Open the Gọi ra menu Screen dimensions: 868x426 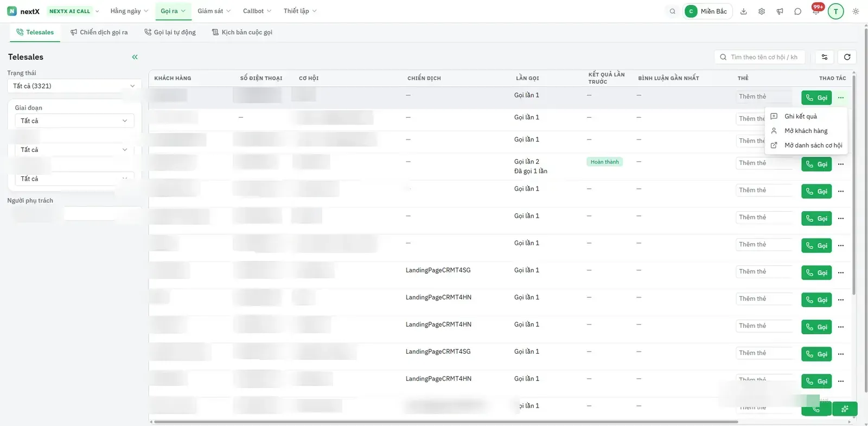(x=173, y=11)
